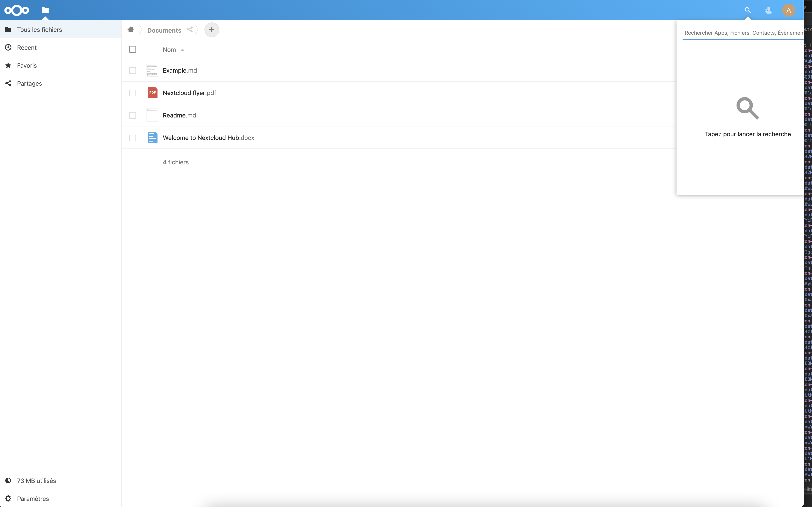Viewport: 812px width, 507px height.
Task: Open the Readme.md file link
Action: [x=179, y=115]
